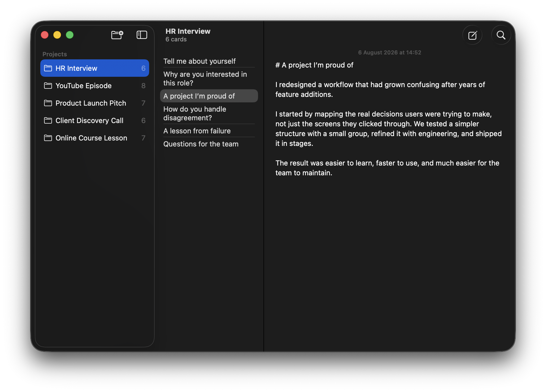Click the YouTube Episode folder icon
This screenshot has height=392, width=546.
click(x=48, y=85)
